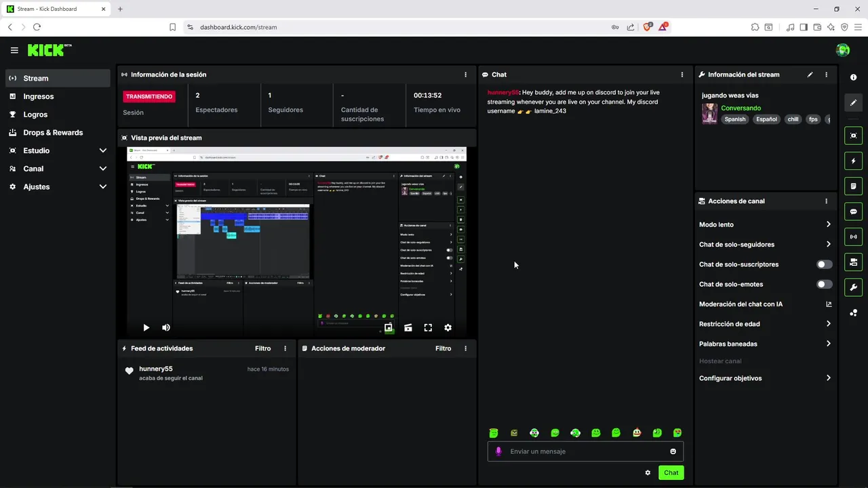This screenshot has height=488, width=868.
Task: Select Stream in left sidebar
Action: click(58, 78)
